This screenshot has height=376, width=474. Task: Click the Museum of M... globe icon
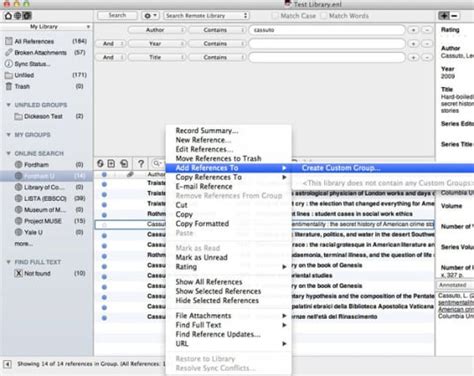(x=19, y=210)
